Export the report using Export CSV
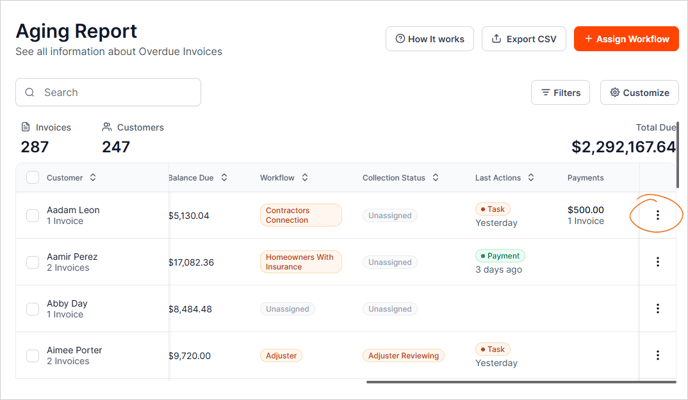The width and height of the screenshot is (688, 400). pyautogui.click(x=524, y=39)
